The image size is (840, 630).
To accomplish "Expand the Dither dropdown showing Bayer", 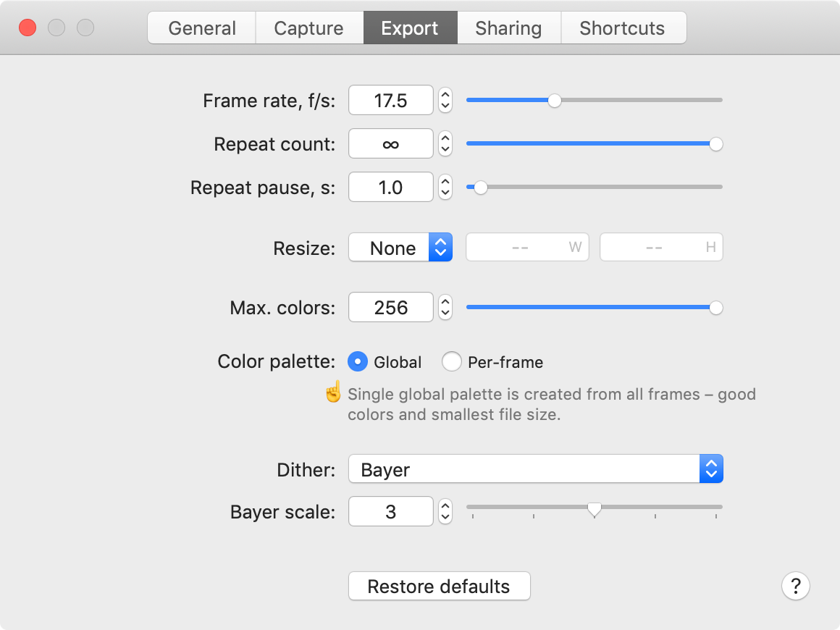I will tap(535, 469).
